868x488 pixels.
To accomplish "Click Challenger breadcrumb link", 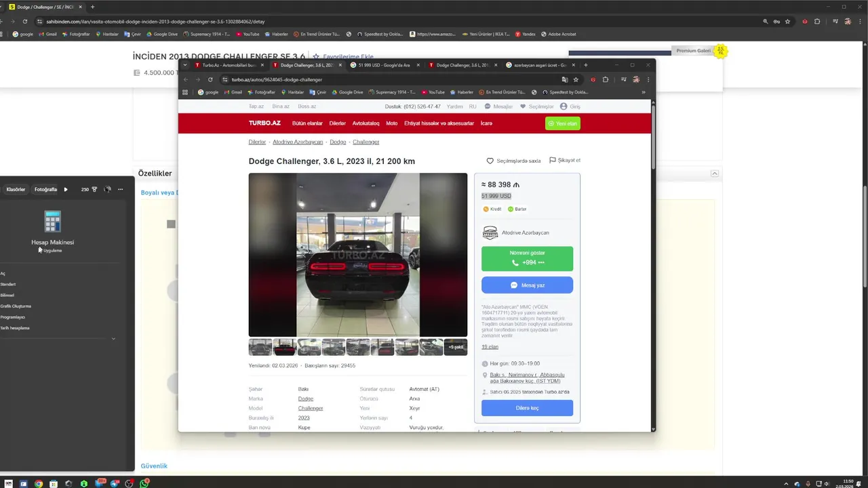I will (x=366, y=142).
